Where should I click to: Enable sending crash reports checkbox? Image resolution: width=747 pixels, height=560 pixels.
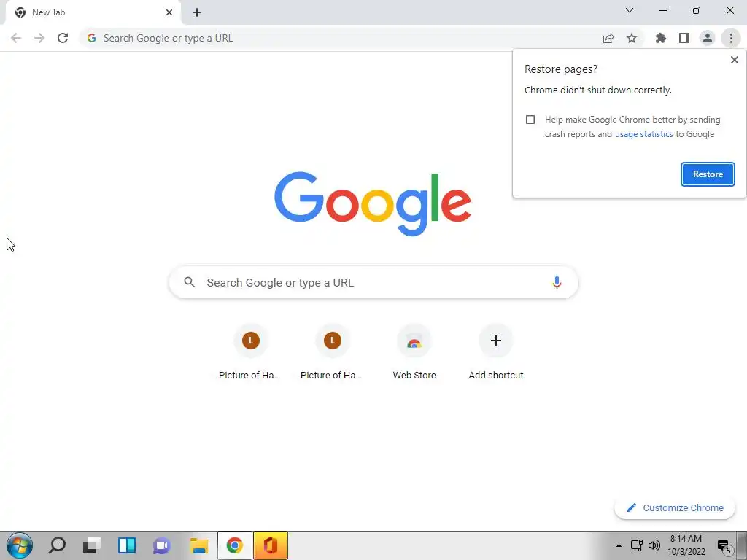(530, 120)
